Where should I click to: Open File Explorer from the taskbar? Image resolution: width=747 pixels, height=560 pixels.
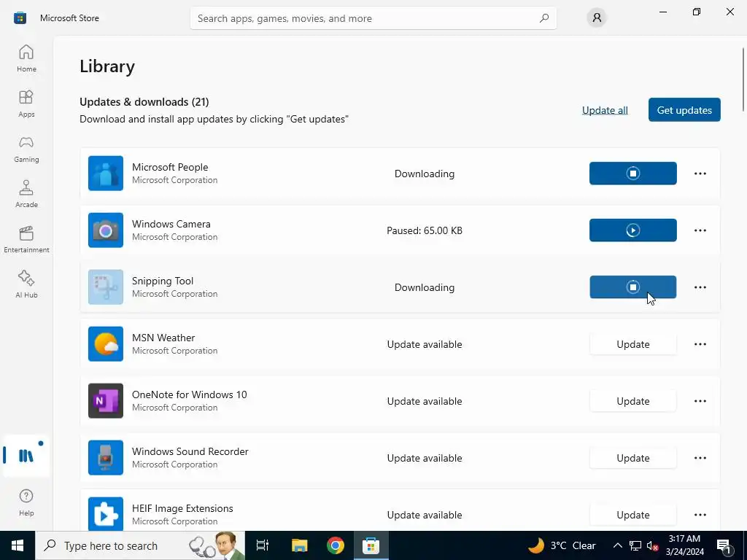click(299, 545)
